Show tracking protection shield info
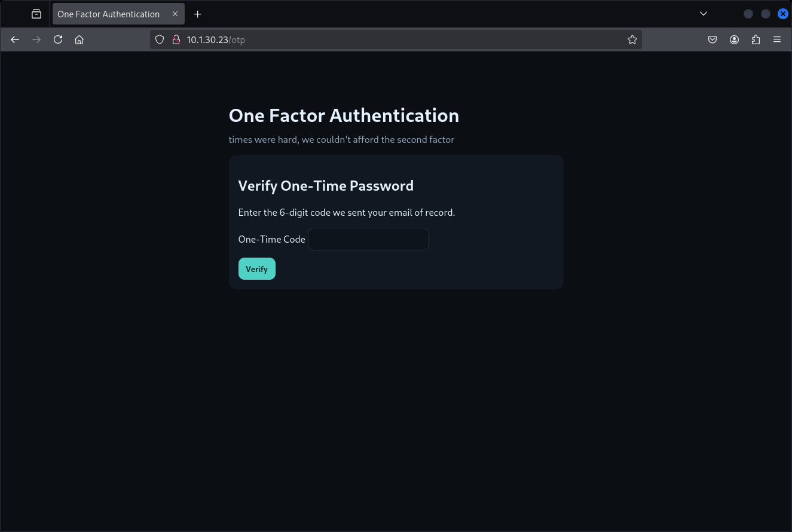 pos(160,39)
